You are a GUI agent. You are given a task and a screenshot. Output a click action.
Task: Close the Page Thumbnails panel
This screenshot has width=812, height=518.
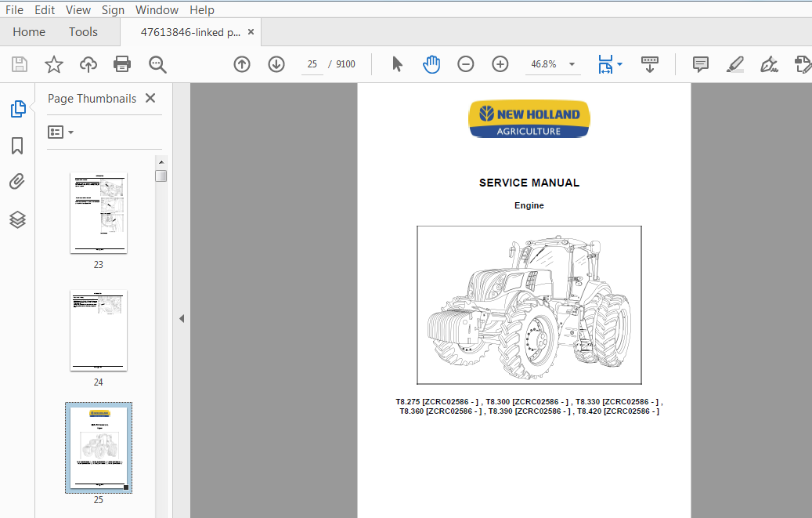(150, 98)
